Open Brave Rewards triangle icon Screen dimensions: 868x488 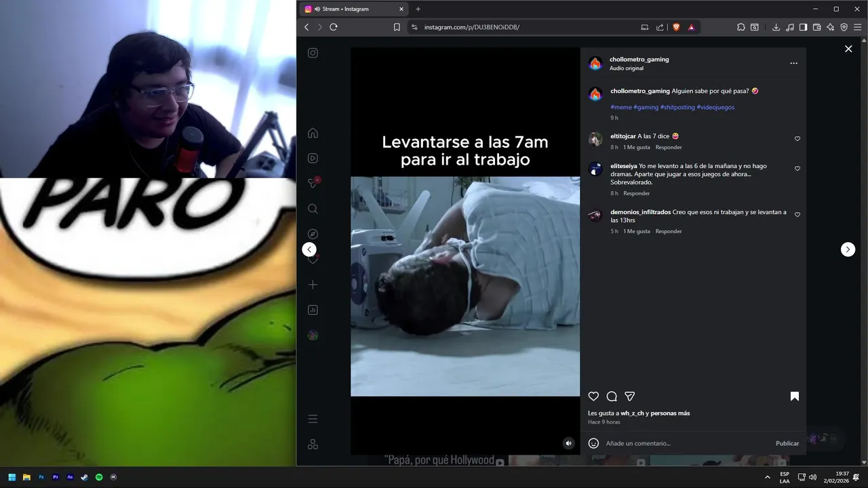pos(691,27)
